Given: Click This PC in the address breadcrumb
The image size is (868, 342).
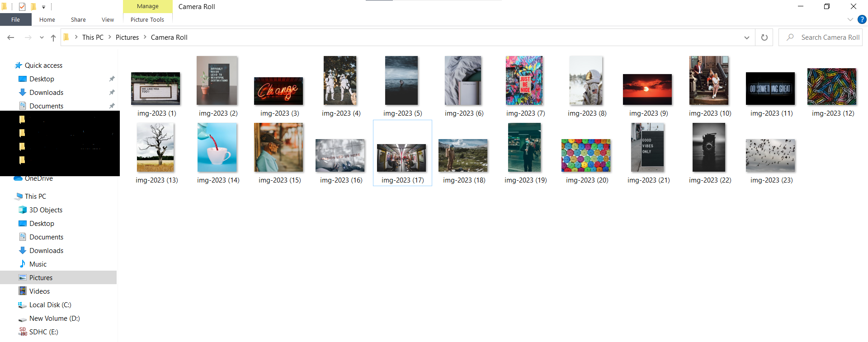Looking at the screenshot, I should (93, 37).
